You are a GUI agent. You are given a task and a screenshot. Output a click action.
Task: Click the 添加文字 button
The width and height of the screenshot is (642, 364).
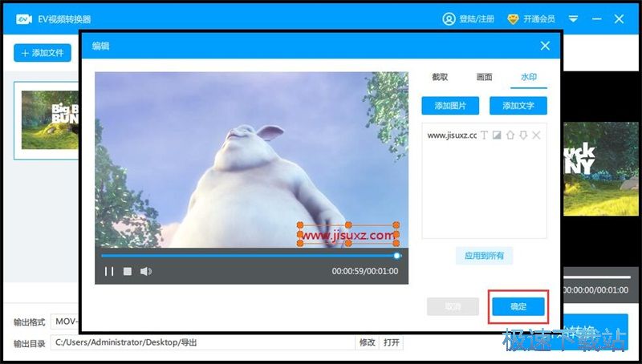pos(518,106)
